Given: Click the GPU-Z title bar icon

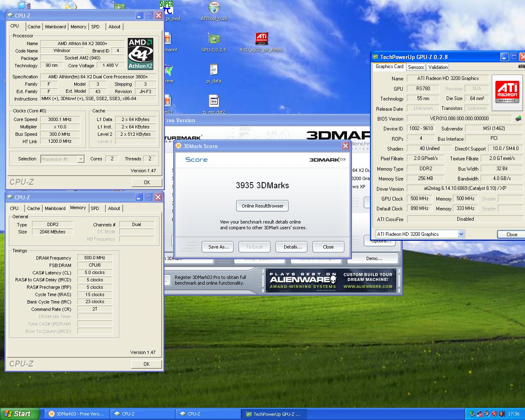Looking at the screenshot, I should tap(375, 57).
